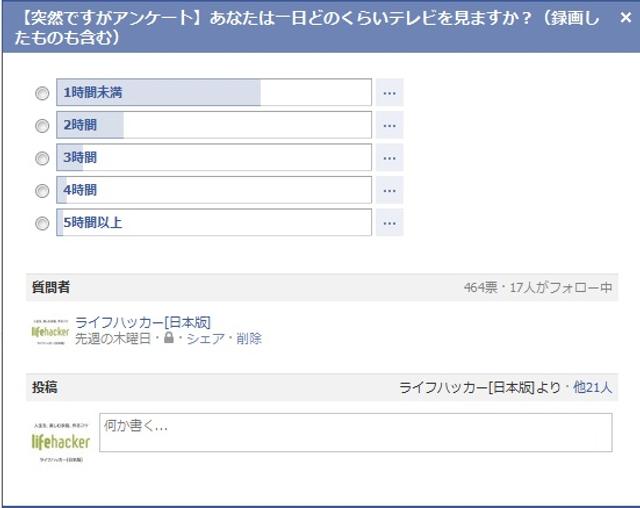This screenshot has height=508, width=640.
Task: Pick the 3時間 radio button
Action: point(42,158)
